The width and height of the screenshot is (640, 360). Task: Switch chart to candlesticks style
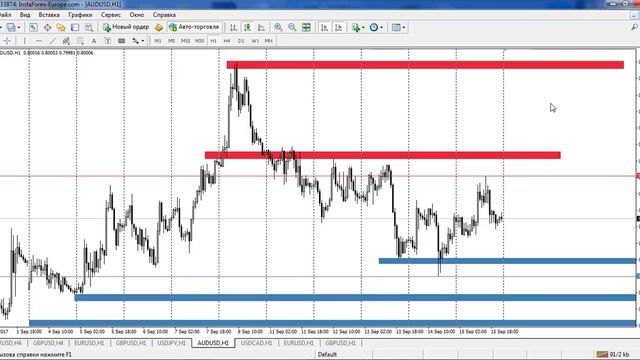[247, 27]
